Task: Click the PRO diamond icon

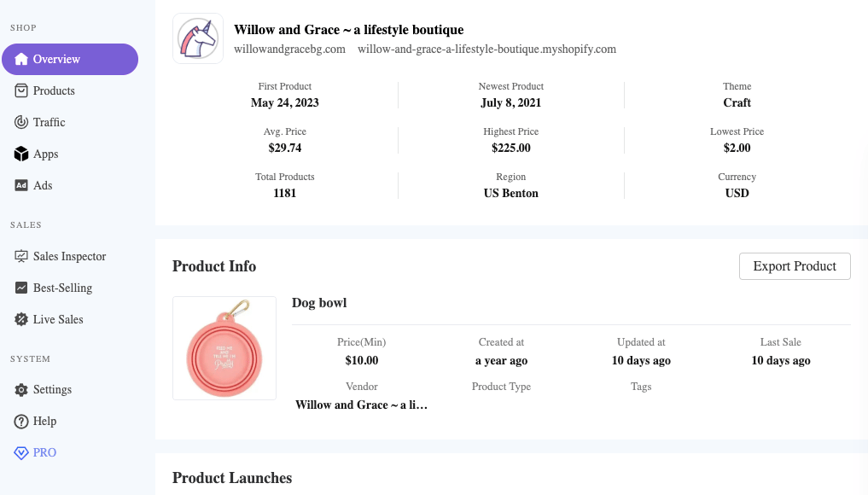Action: tap(21, 453)
